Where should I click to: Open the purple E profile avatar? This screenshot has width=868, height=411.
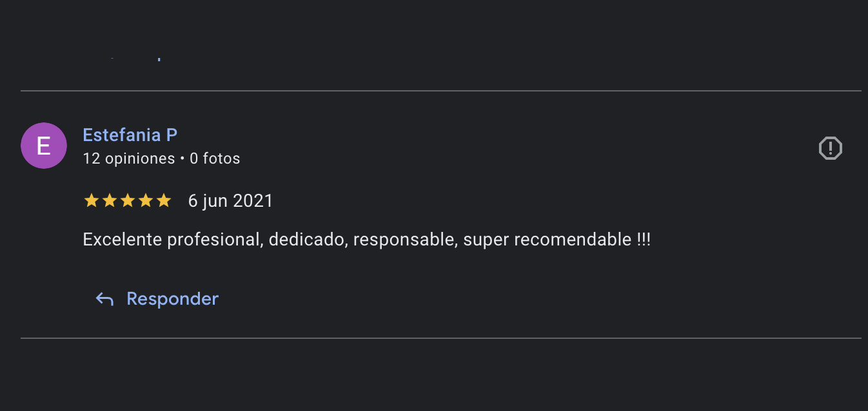tap(44, 146)
